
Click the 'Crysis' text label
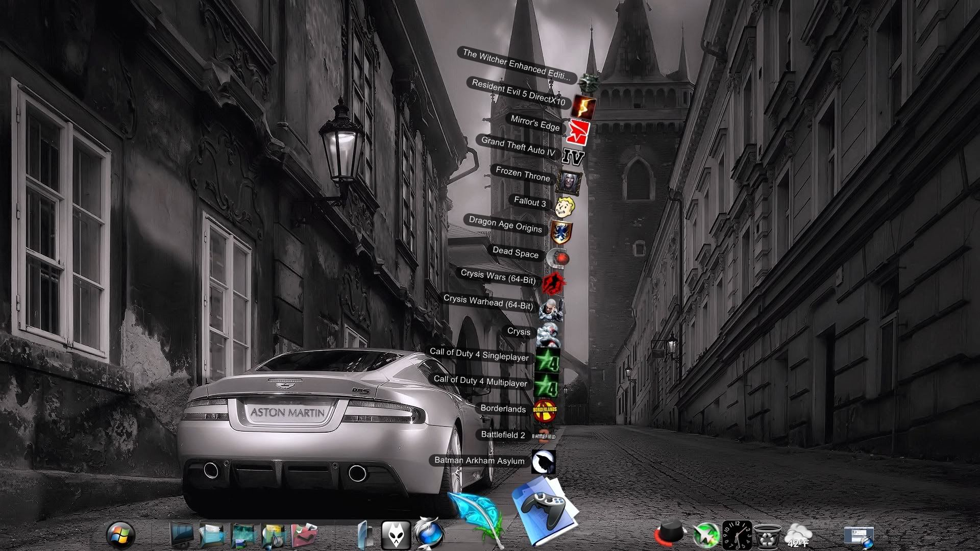[x=519, y=331]
